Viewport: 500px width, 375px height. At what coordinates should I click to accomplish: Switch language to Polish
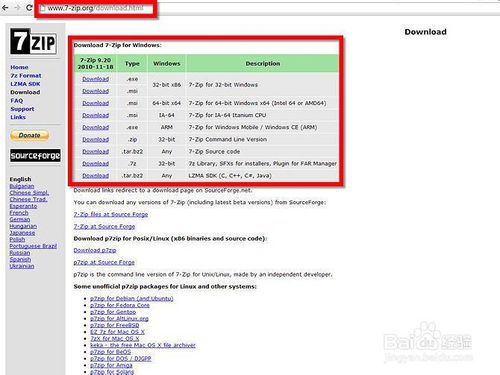click(17, 239)
